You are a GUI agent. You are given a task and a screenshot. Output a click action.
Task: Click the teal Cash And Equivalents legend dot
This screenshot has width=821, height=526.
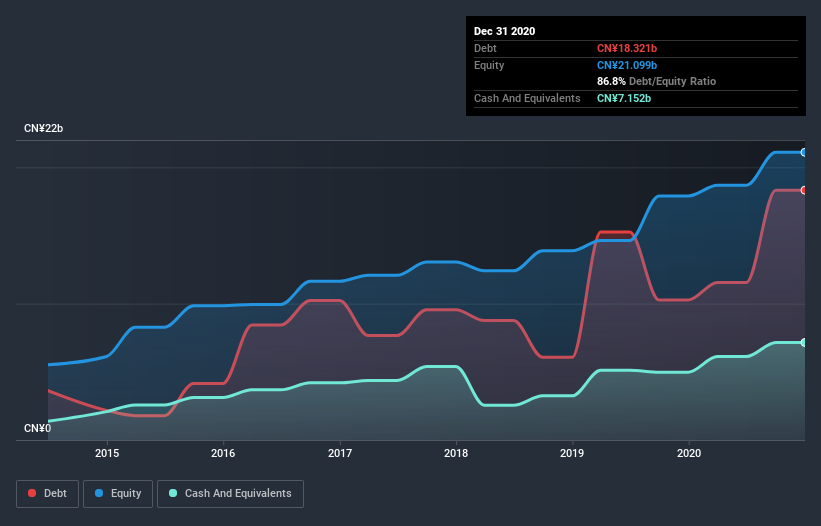pyautogui.click(x=173, y=493)
